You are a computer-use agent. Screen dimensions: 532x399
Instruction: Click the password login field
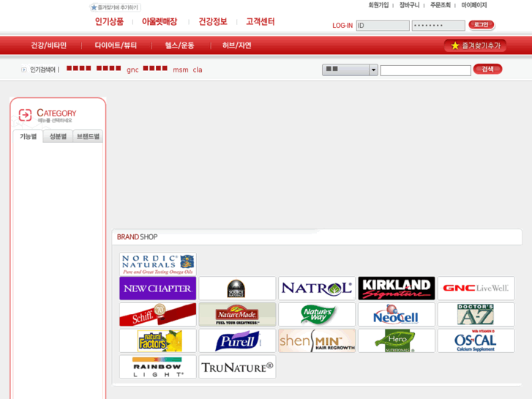click(438, 26)
